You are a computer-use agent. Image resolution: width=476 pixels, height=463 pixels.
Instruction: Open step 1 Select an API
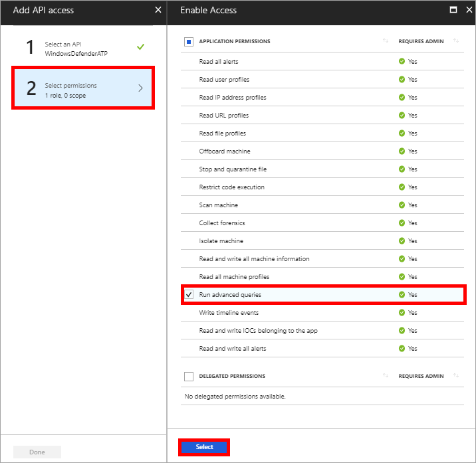(x=83, y=48)
